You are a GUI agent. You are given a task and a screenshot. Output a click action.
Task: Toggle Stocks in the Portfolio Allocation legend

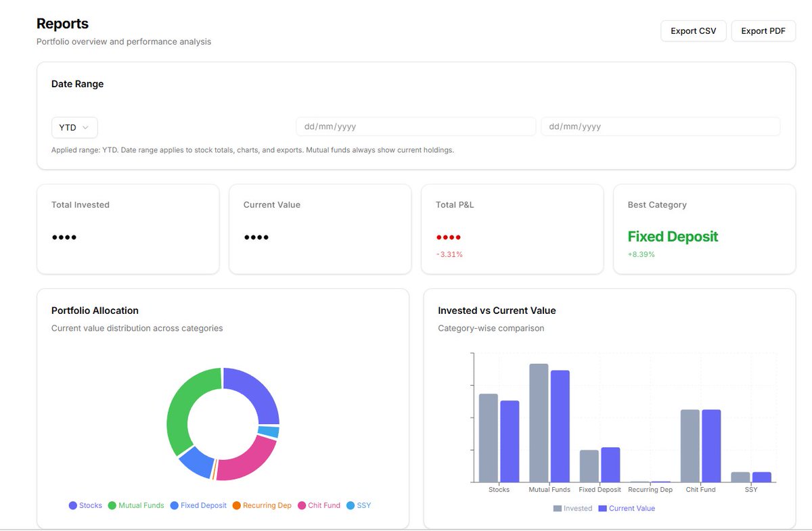85,505
